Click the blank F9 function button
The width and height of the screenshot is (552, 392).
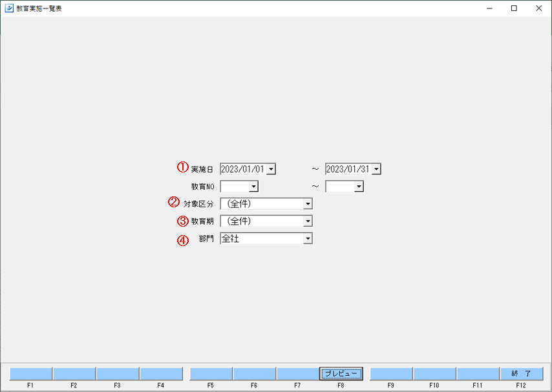[x=391, y=374]
